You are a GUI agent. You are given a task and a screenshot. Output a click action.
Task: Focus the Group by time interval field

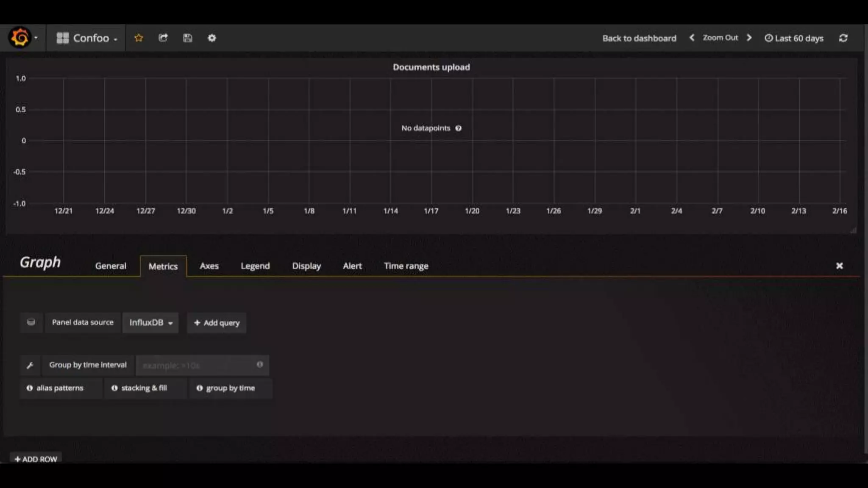pyautogui.click(x=197, y=365)
